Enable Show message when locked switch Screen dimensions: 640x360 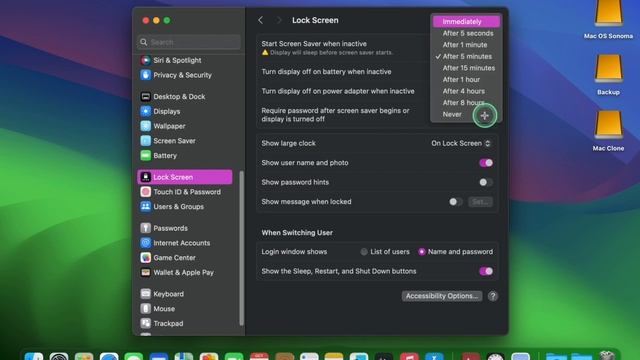456,202
